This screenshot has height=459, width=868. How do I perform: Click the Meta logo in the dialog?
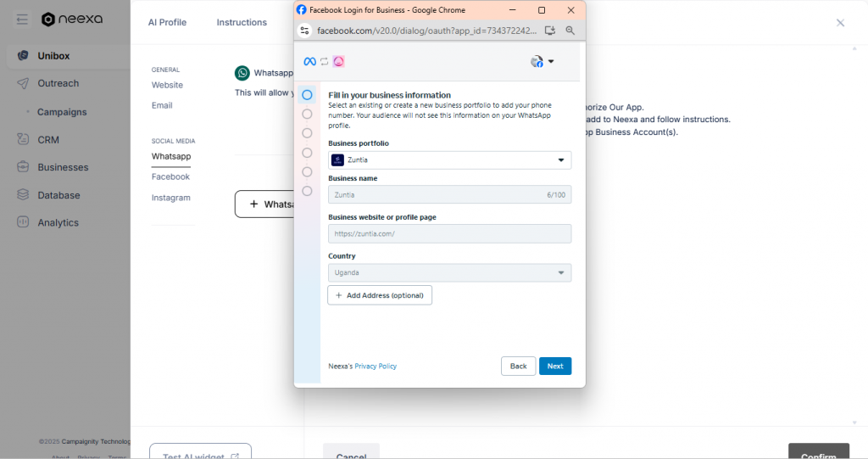click(x=310, y=62)
